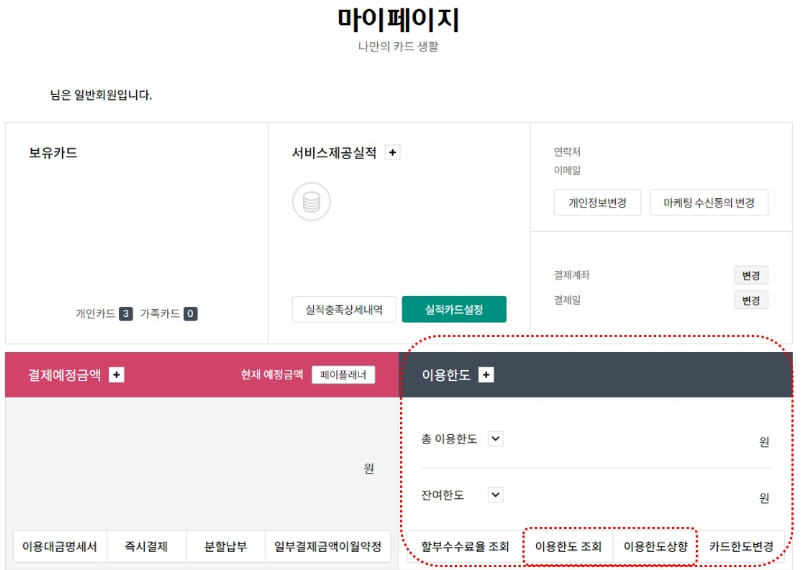Click the 개인카드 label
Viewport: 802px width, 570px height.
tap(95, 314)
